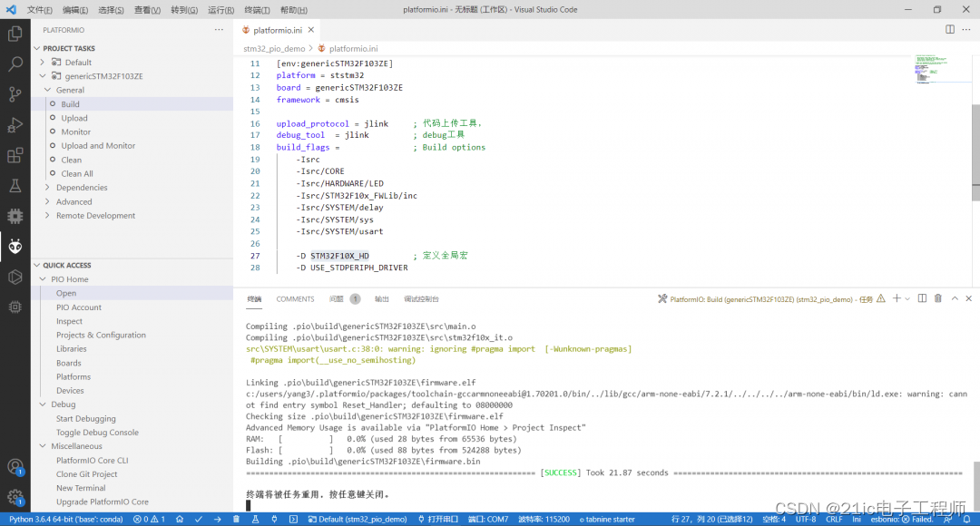The width and height of the screenshot is (980, 526).
Task: Open the Run and Debug icon
Action: pyautogui.click(x=15, y=124)
